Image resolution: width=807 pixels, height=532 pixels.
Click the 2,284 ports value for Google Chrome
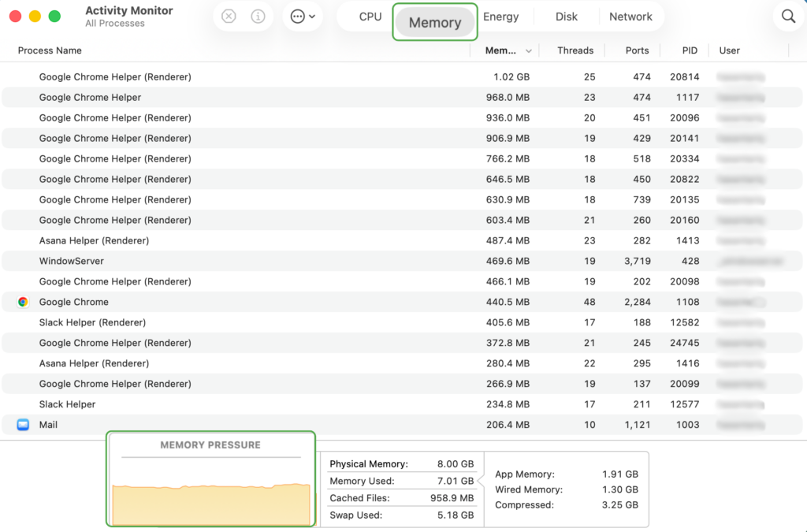click(x=637, y=302)
